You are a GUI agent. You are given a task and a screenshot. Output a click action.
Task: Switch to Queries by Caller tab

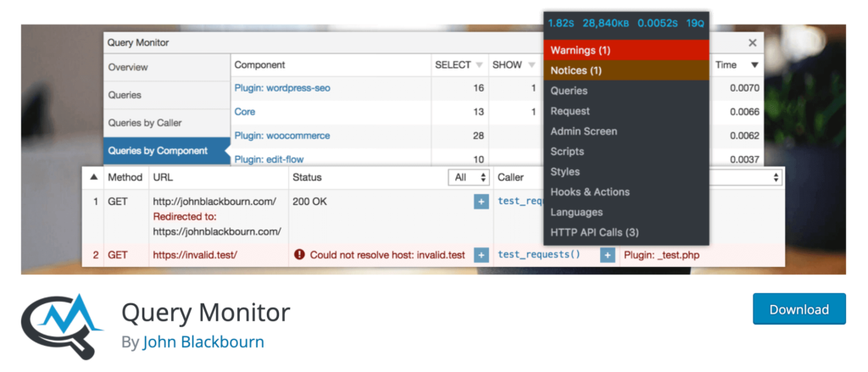click(x=167, y=123)
